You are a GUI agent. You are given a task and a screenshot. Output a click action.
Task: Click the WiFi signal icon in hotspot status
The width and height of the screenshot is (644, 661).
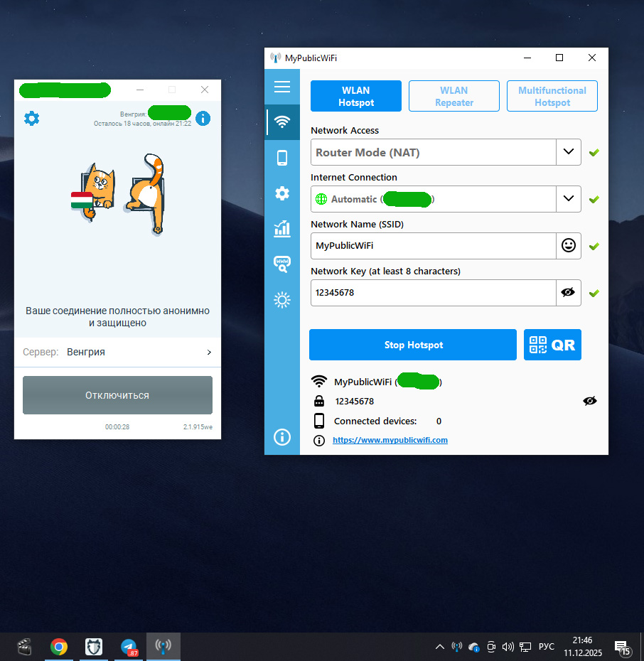(x=319, y=381)
